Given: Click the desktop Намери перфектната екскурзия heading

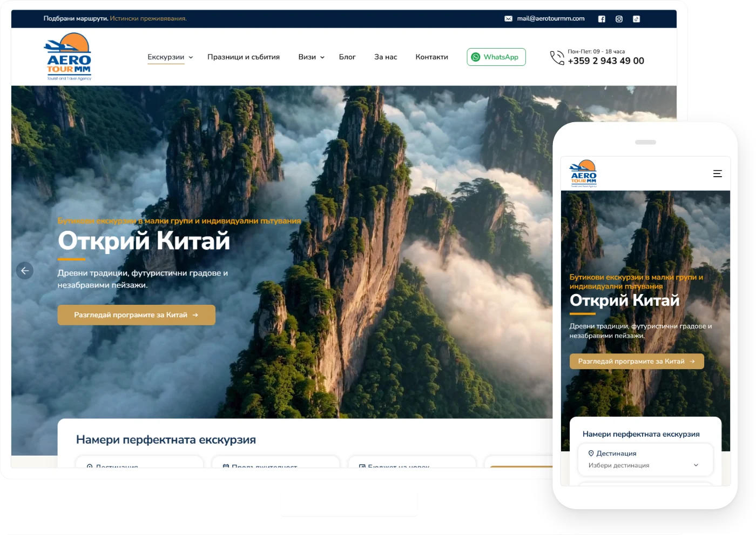Looking at the screenshot, I should 166,440.
